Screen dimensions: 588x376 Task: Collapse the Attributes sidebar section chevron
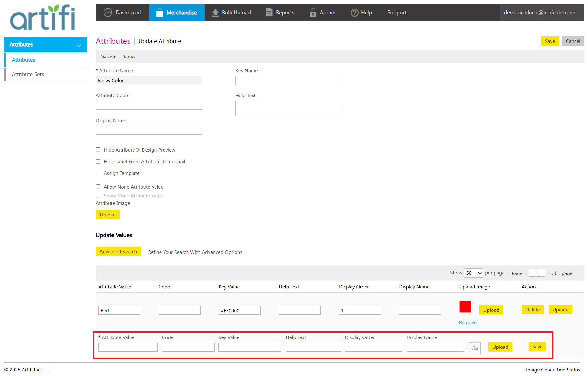coord(79,45)
